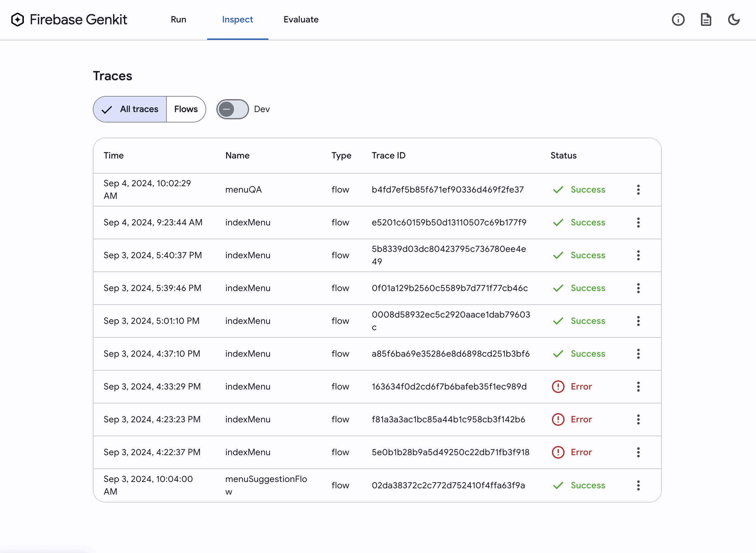Viewport: 756px width, 553px height.
Task: Open trace 0f01a129b2560c5589b7d771f77cb46c
Action: [449, 288]
